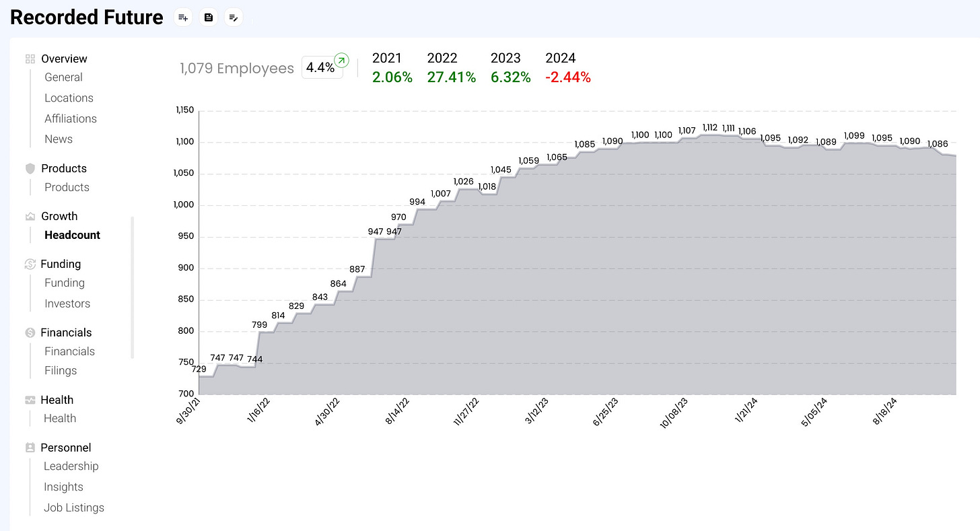Click the 970 data label on chart

coord(398,217)
